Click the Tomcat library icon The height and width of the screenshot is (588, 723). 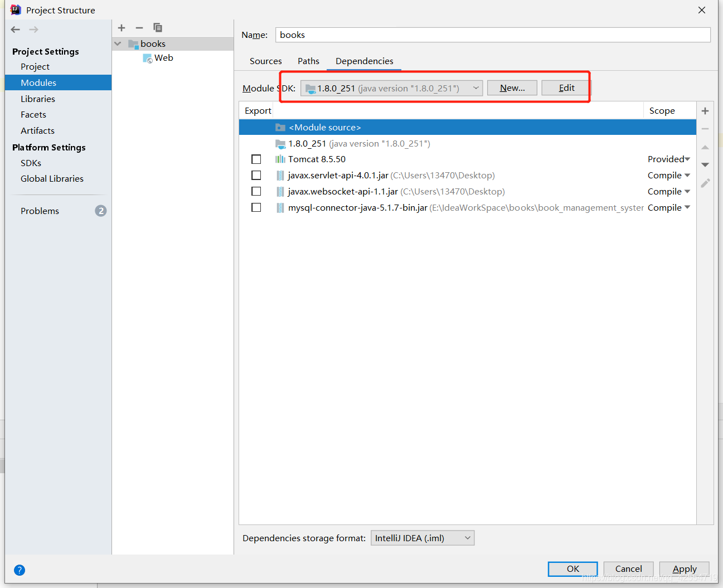pyautogui.click(x=280, y=159)
